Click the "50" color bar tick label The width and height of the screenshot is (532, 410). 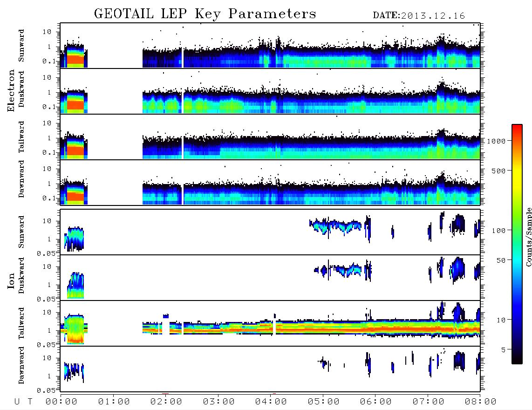click(x=501, y=260)
